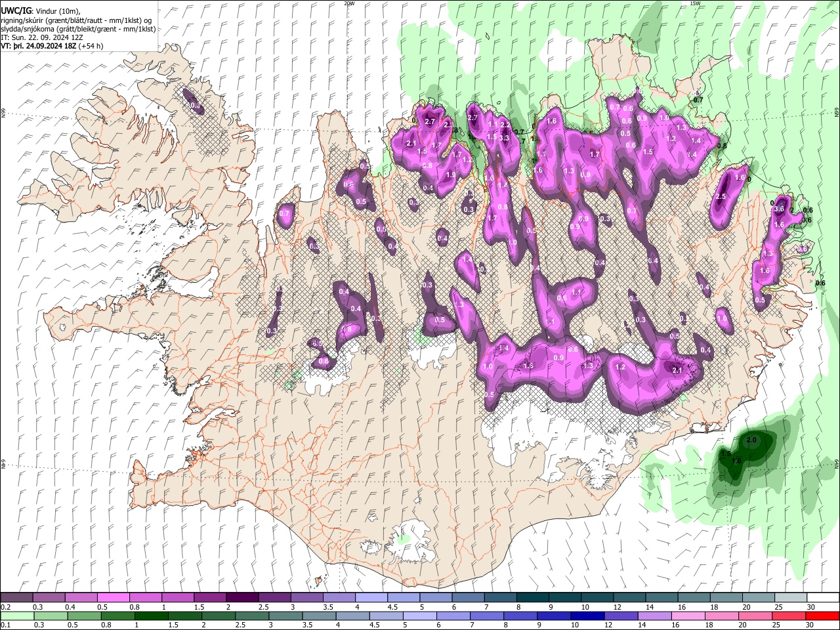Click the "3.6" snowfall value on the east coast
This screenshot has width=840, height=630.
coord(780,209)
